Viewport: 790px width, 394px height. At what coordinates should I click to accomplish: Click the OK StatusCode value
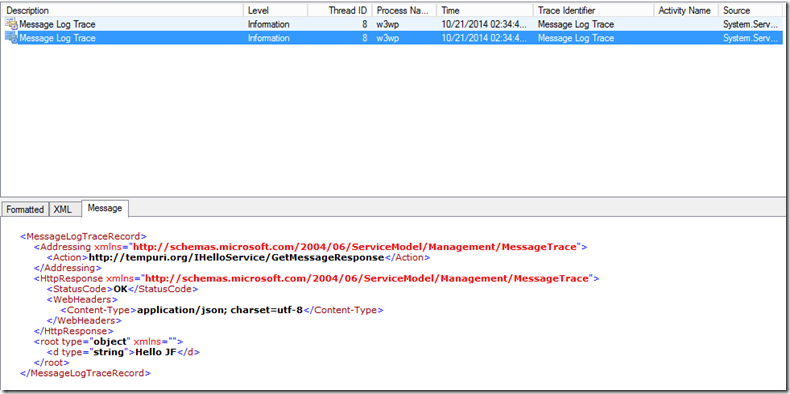(120, 289)
